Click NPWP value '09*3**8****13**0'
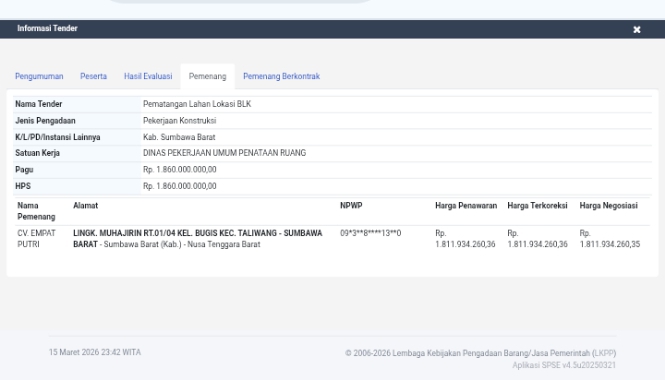Image resolution: width=665 pixels, height=380 pixels. [x=370, y=233]
